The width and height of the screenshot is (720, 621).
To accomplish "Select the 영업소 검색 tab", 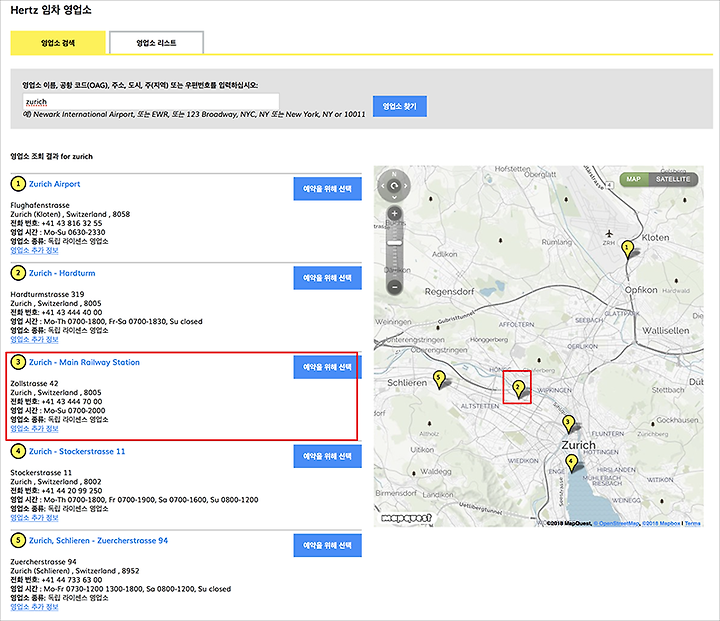I will coord(58,43).
